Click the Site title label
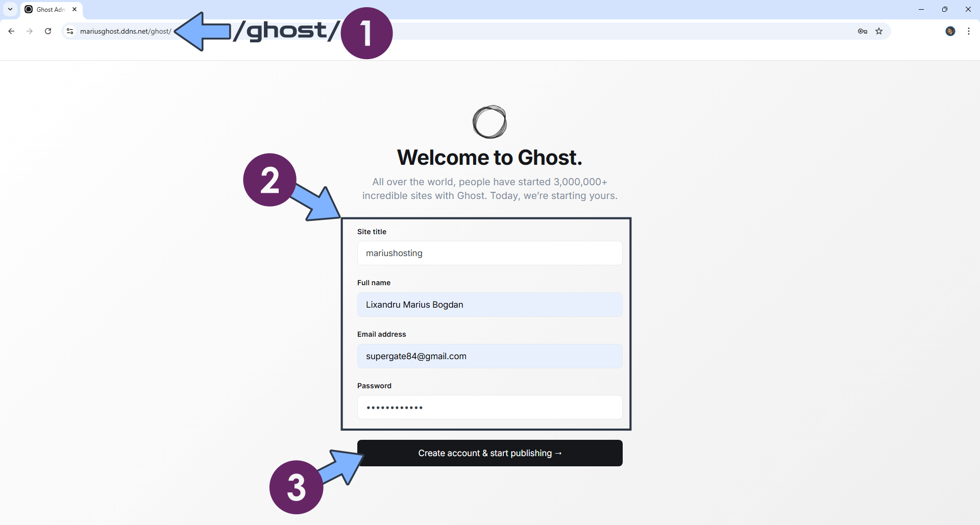This screenshot has height=525, width=980. coord(372,232)
